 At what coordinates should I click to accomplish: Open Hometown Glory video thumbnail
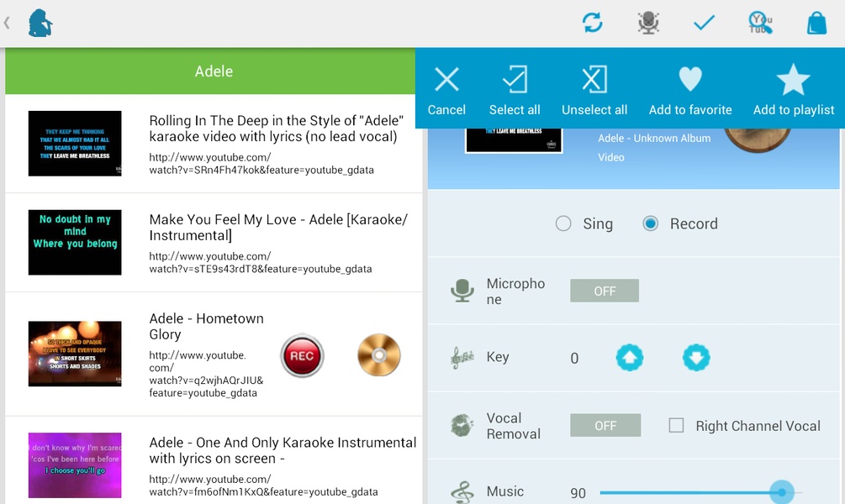point(75,354)
